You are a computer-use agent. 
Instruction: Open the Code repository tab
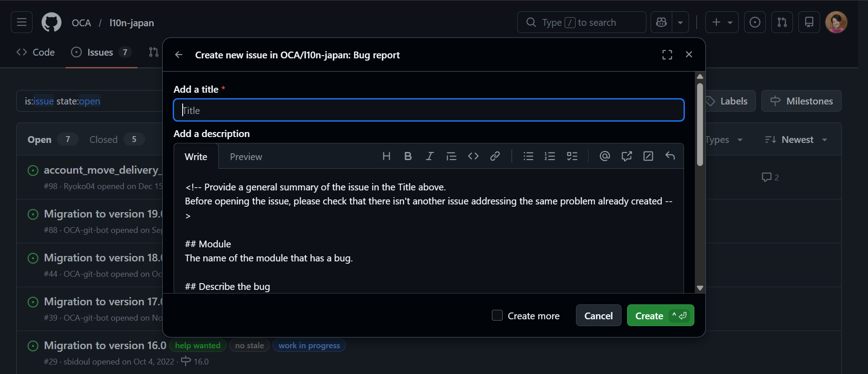[36, 52]
